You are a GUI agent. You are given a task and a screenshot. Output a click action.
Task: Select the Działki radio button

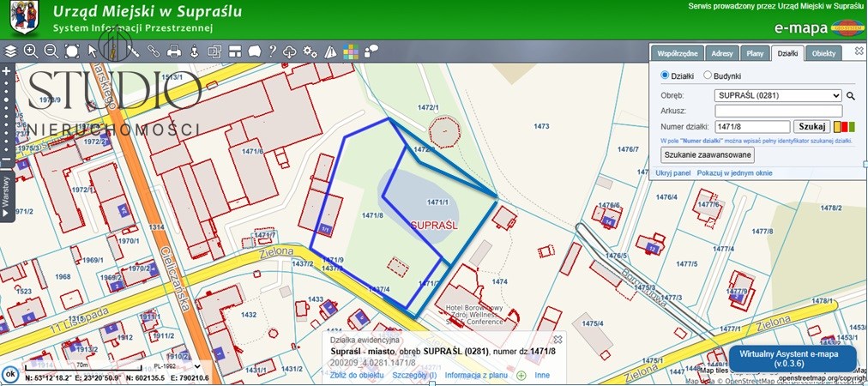(665, 75)
